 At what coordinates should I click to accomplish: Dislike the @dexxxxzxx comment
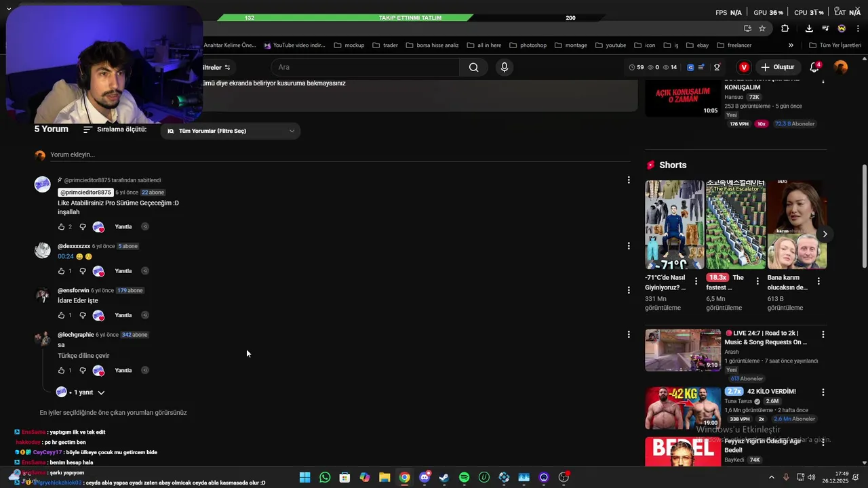[83, 271]
